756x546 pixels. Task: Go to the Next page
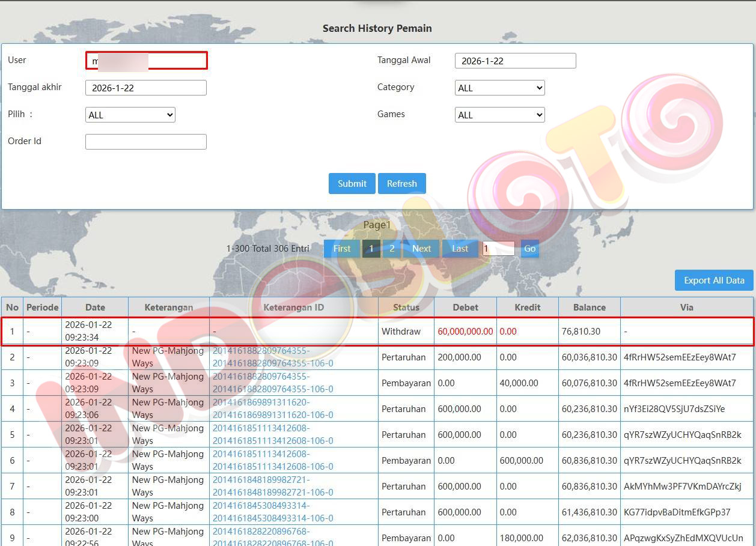[x=421, y=249]
